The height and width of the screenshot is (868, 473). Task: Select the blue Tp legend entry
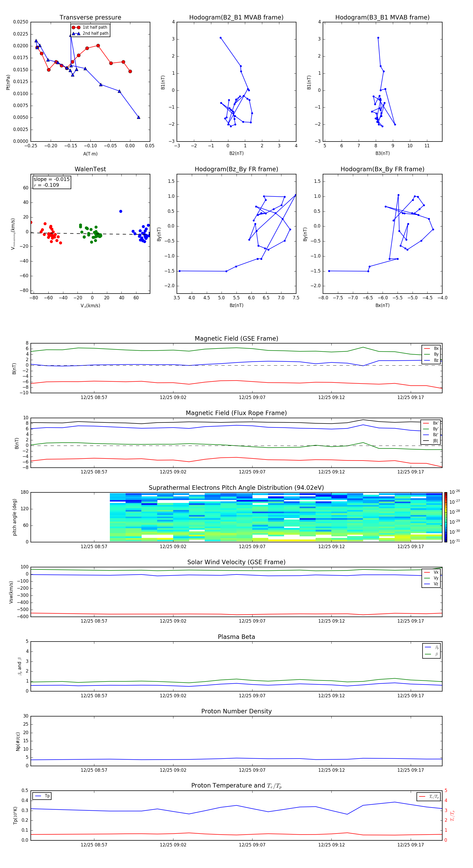42,796
